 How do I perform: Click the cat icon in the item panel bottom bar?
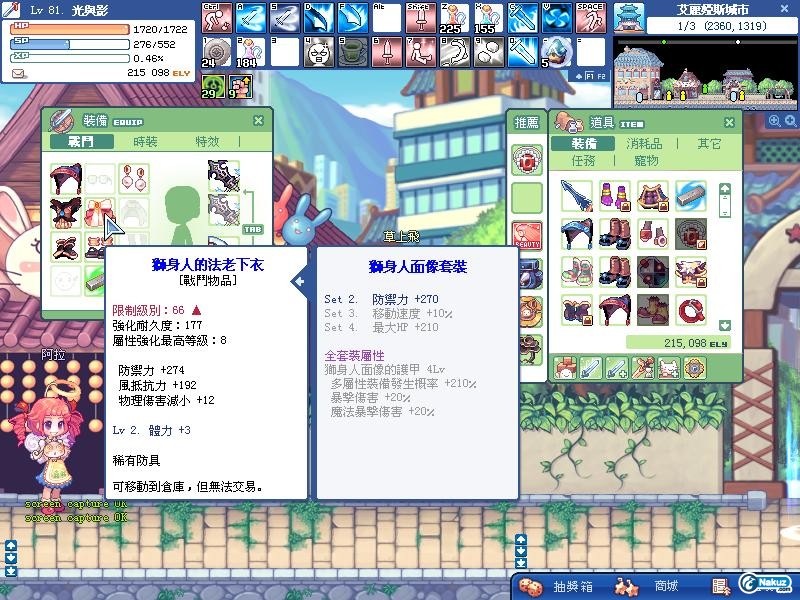[x=668, y=368]
